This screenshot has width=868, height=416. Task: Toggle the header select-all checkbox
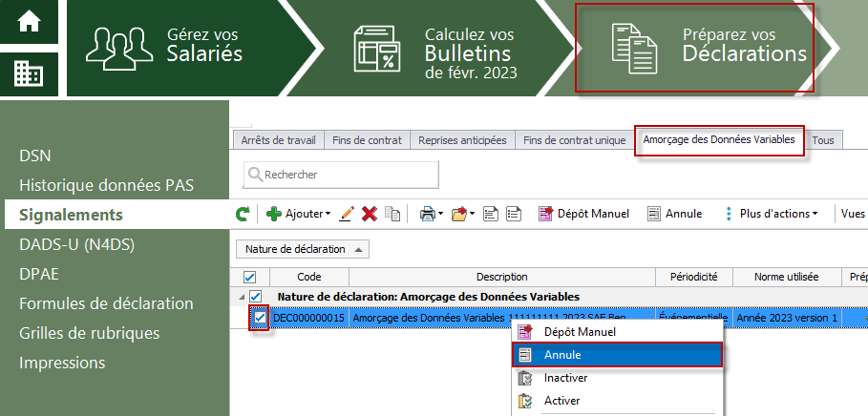249,277
